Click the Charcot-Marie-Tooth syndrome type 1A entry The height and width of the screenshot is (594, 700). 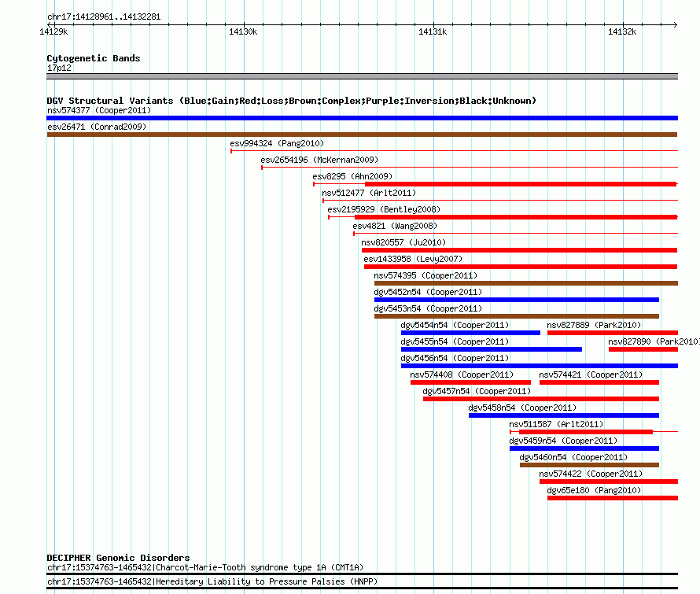click(x=362, y=570)
